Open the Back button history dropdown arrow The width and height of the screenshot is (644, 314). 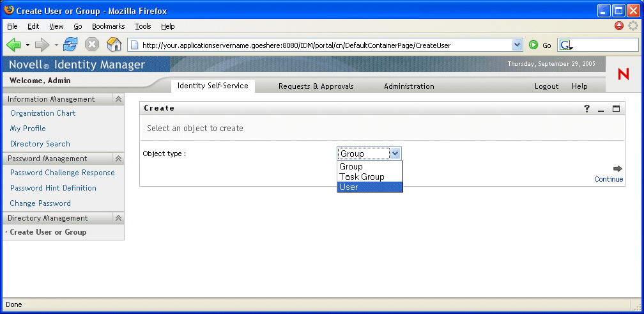click(28, 45)
